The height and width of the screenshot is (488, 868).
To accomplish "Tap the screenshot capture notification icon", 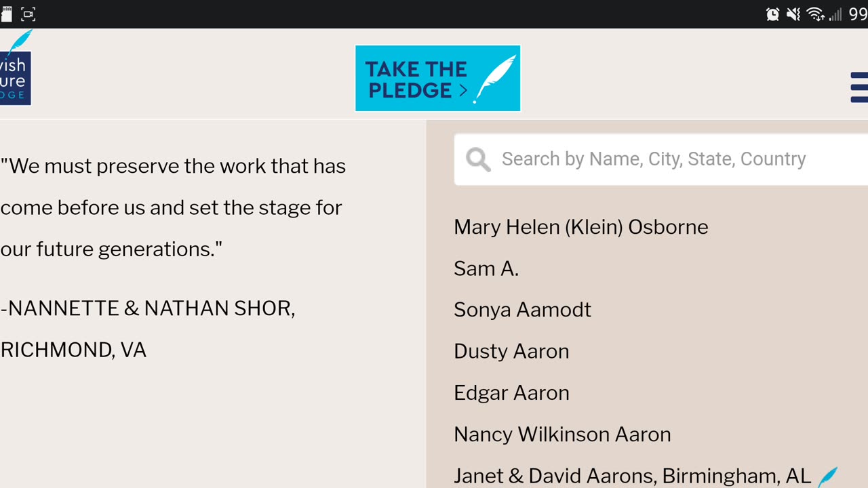I will (x=28, y=14).
